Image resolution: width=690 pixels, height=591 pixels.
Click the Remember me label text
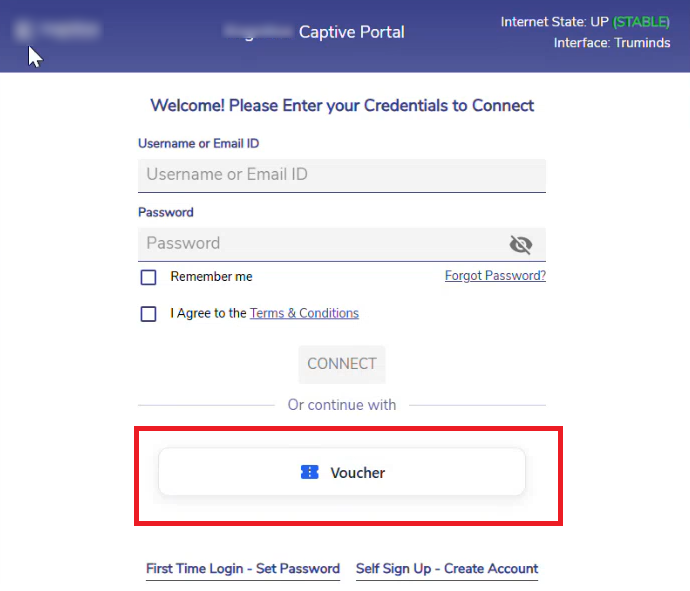click(x=211, y=277)
